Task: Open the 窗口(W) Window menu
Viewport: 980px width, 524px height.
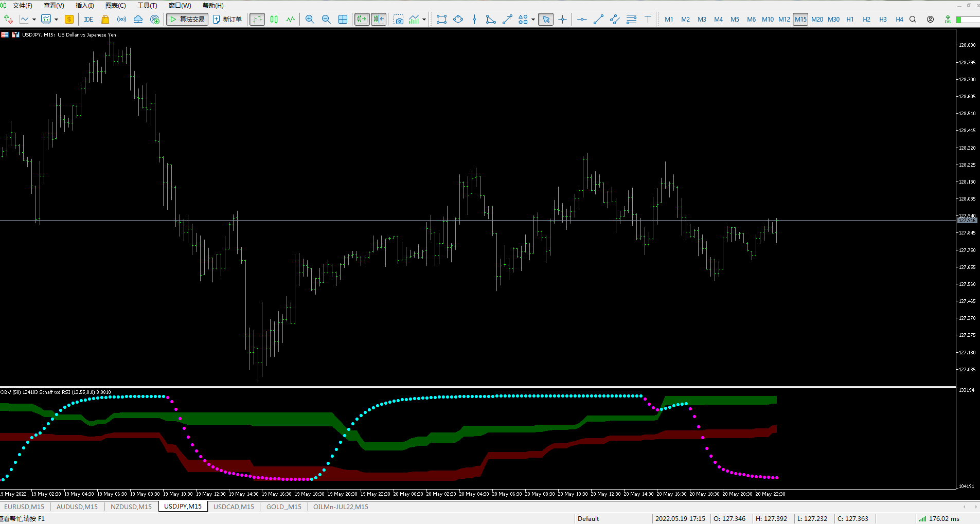Action: (180, 6)
